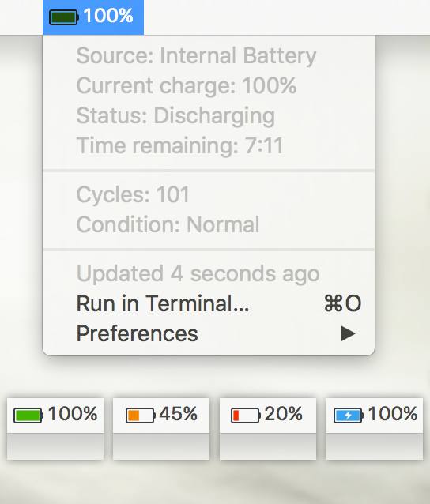Select the 20% battery example thumbnail
This screenshot has width=430, height=504.
tap(268, 429)
